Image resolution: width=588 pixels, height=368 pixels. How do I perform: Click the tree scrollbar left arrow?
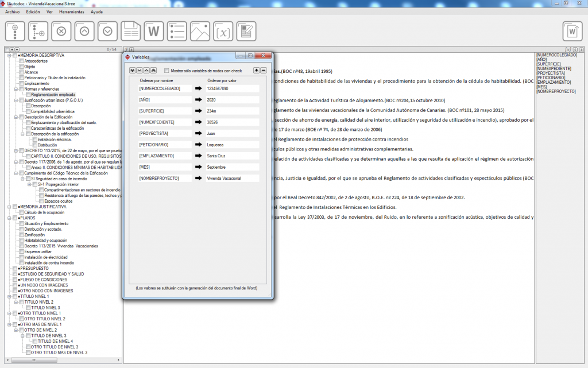8,360
